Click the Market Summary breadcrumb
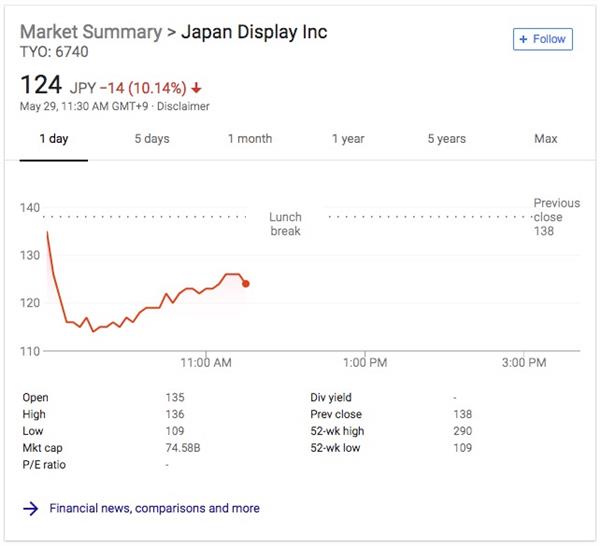This screenshot has width=600, height=546. (x=91, y=32)
